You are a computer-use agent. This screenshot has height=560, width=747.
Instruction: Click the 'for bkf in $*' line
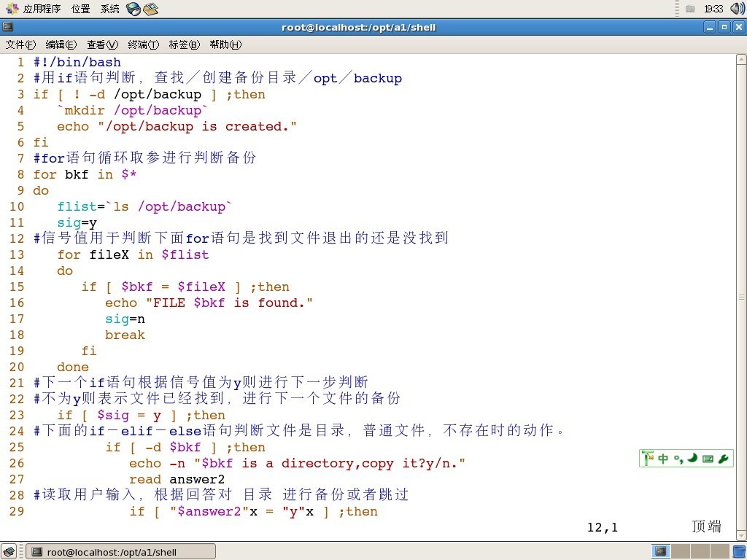[85, 175]
